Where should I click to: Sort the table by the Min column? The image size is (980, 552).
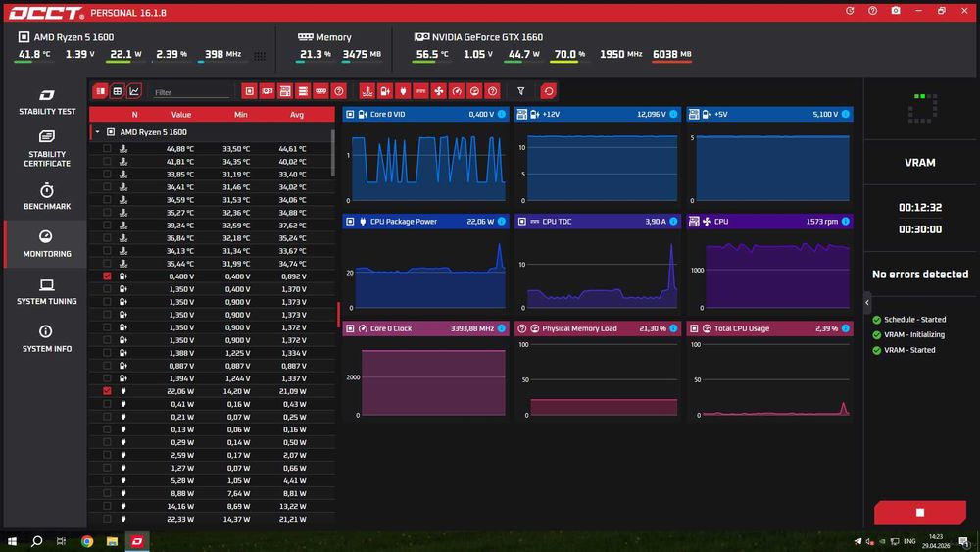241,115
